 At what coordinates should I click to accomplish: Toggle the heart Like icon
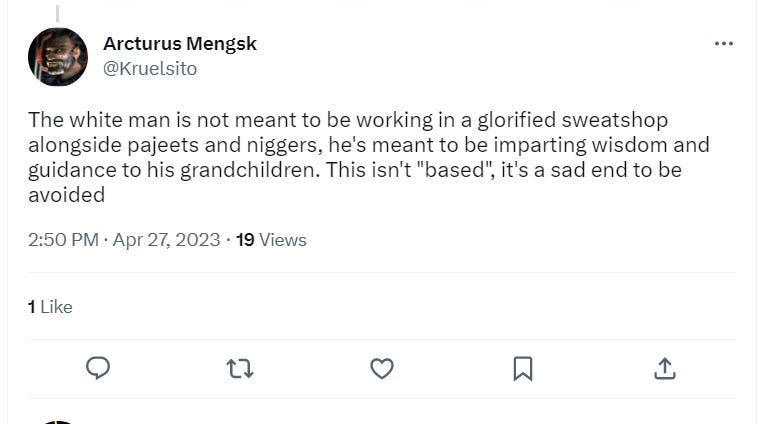point(381,368)
